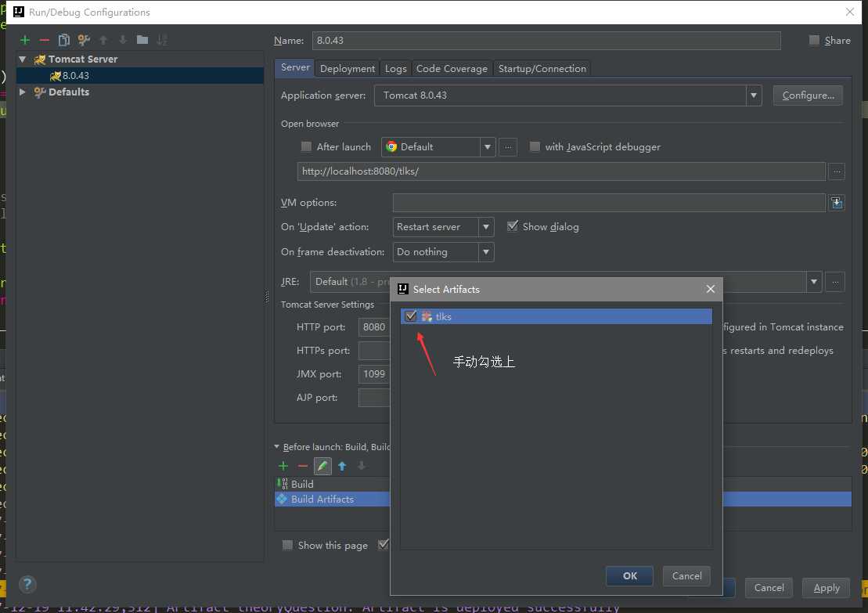
Task: Enable After launch checkbox
Action: [306, 146]
